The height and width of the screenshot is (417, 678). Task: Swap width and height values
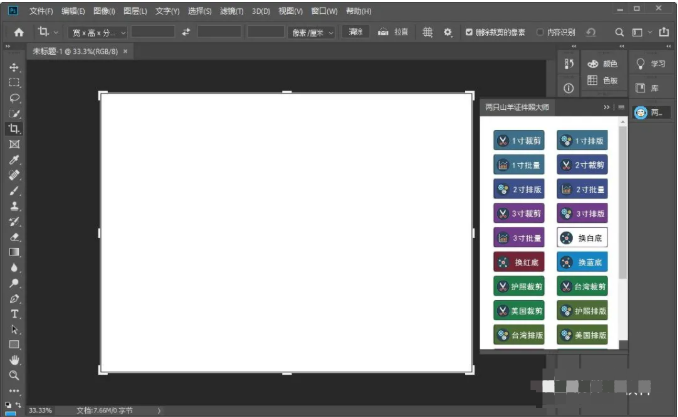coord(186,32)
